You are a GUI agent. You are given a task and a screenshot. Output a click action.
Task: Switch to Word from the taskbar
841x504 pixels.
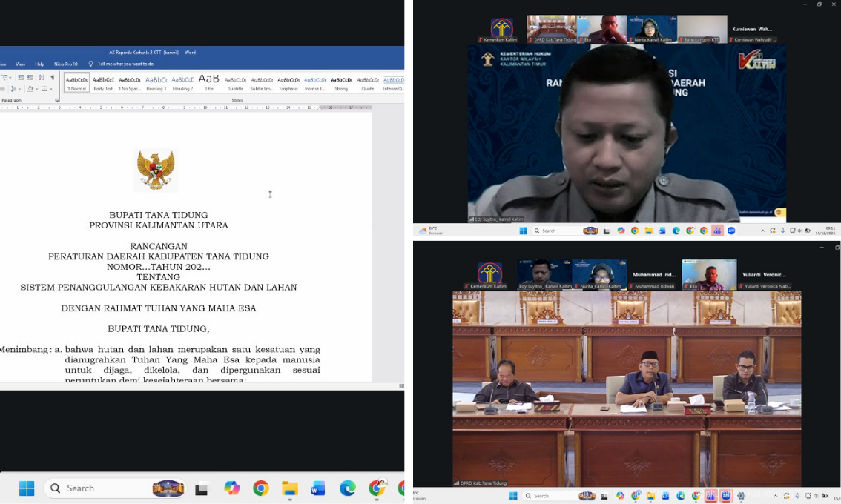(x=318, y=488)
